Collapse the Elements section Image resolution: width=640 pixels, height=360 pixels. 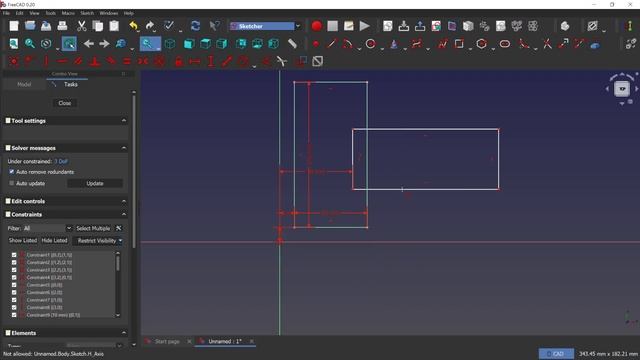pyautogui.click(x=124, y=333)
